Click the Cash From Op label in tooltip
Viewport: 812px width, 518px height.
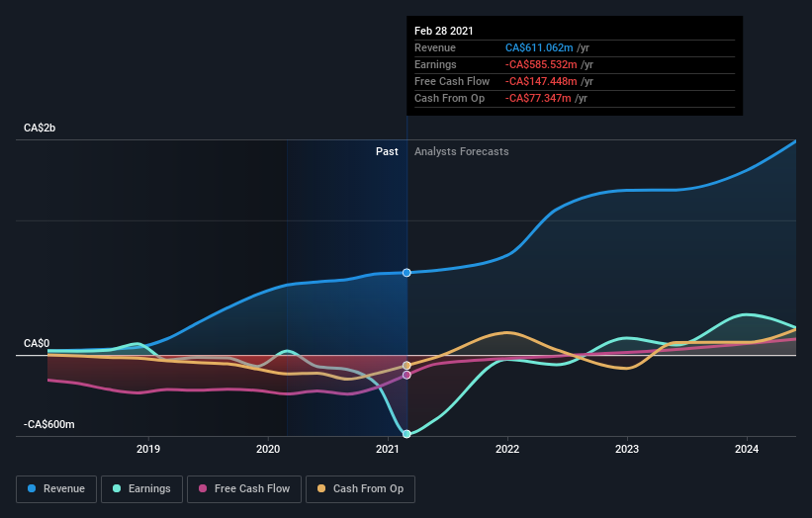coord(449,98)
